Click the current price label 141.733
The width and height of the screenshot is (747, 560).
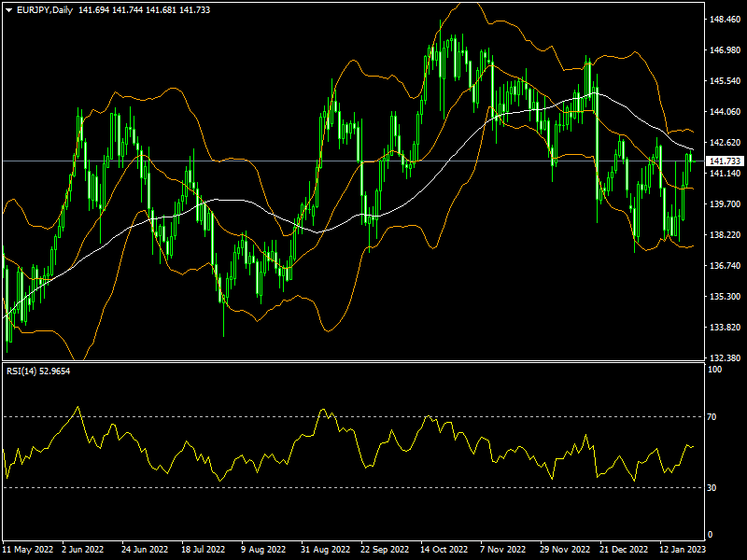(726, 161)
